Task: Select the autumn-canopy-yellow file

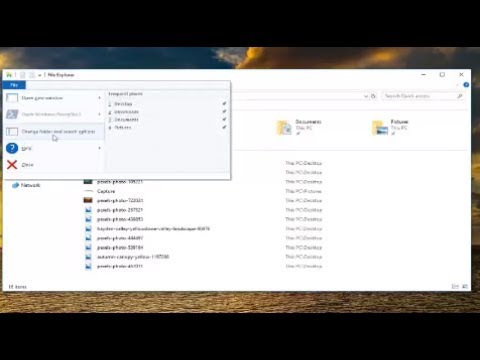Action: tap(133, 257)
